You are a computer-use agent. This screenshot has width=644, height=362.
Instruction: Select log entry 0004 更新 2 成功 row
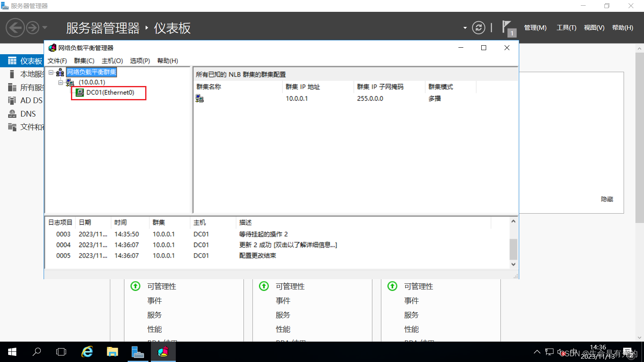pos(277,245)
